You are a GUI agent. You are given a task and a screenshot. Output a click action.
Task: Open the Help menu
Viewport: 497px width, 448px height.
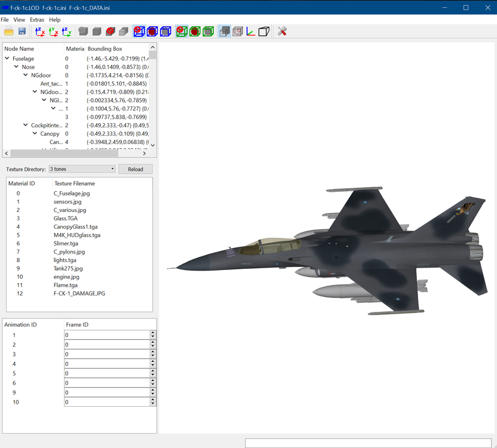(54, 20)
